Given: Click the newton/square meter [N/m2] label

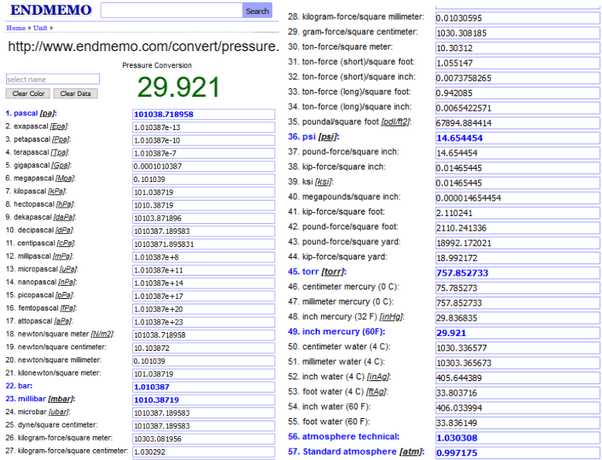Looking at the screenshot, I should (x=60, y=334).
